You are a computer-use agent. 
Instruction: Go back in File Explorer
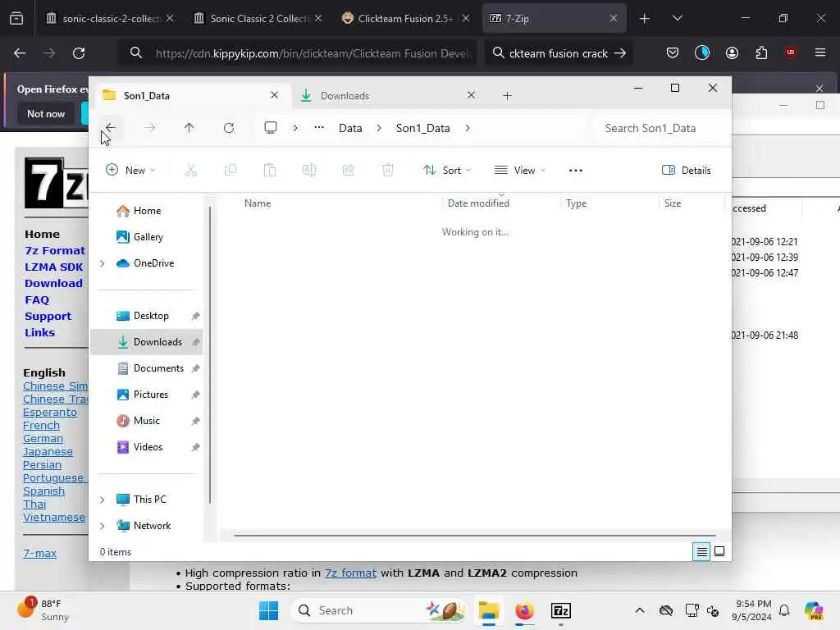(111, 128)
